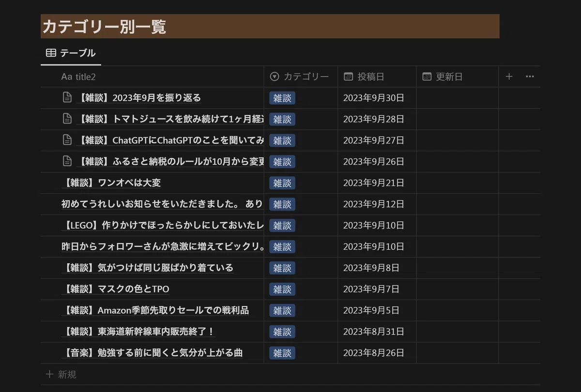
Task: Click 雑談 tag in 【LEGO】 row
Action: coord(282,226)
